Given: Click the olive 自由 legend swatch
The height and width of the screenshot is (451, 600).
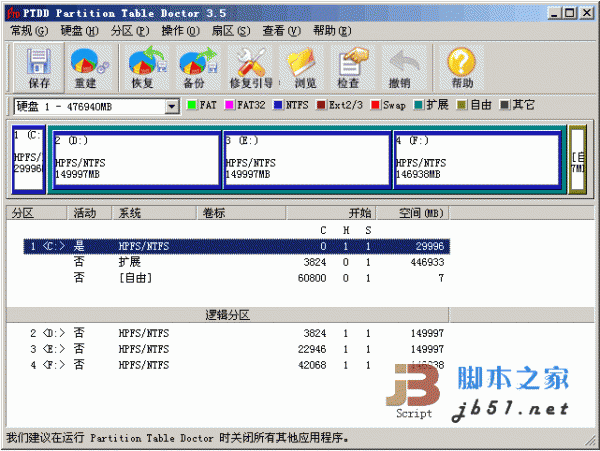Looking at the screenshot, I should click(x=461, y=105).
